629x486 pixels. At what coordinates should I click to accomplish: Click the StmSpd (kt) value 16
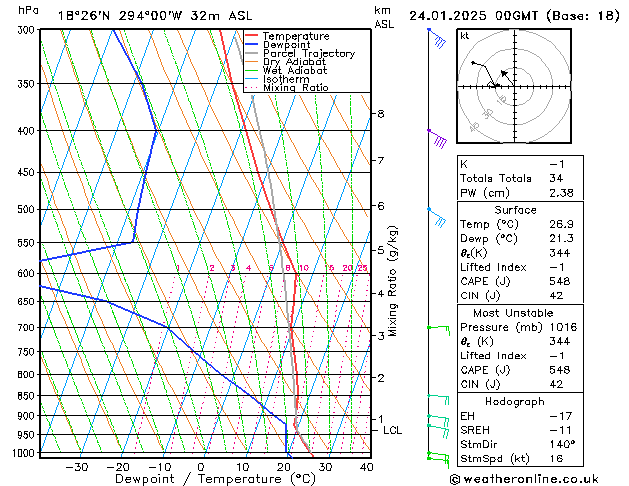tap(556, 458)
